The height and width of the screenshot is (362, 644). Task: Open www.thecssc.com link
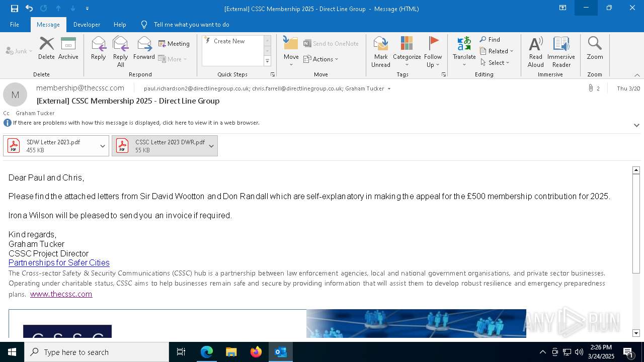tap(61, 294)
